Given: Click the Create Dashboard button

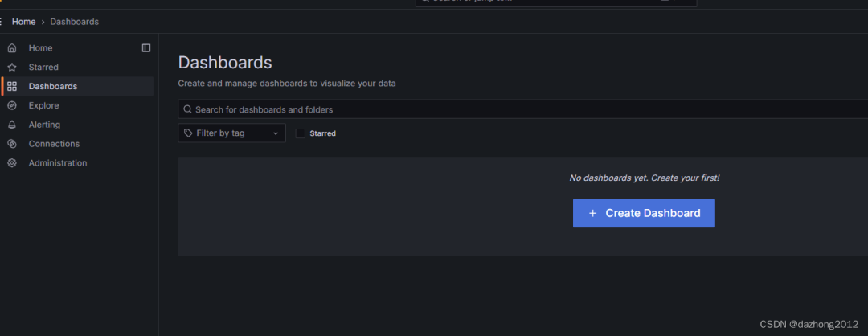Looking at the screenshot, I should [x=644, y=213].
